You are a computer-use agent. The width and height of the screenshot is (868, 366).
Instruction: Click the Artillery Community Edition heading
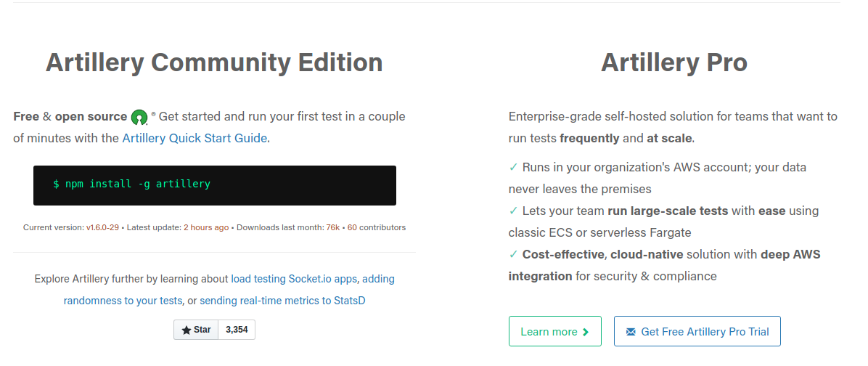(x=214, y=62)
